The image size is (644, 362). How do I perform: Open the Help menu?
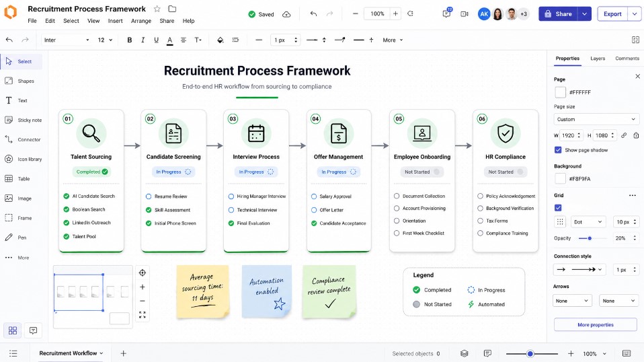[x=188, y=21]
